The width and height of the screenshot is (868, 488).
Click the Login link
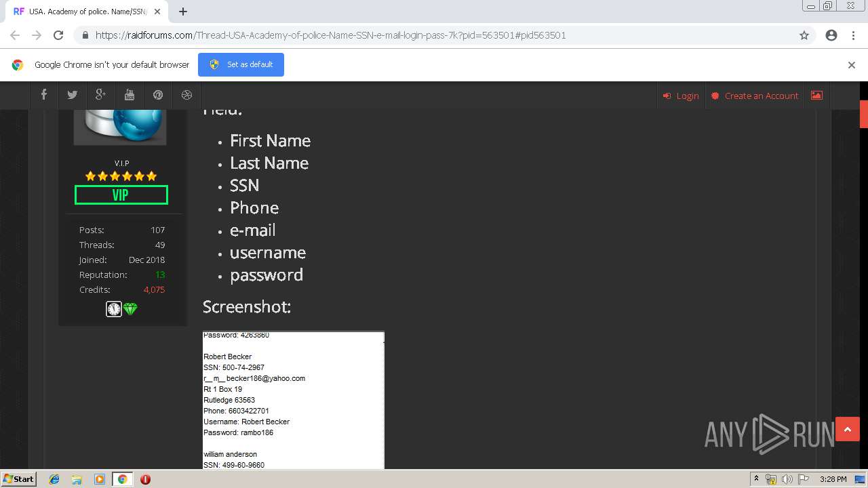681,96
